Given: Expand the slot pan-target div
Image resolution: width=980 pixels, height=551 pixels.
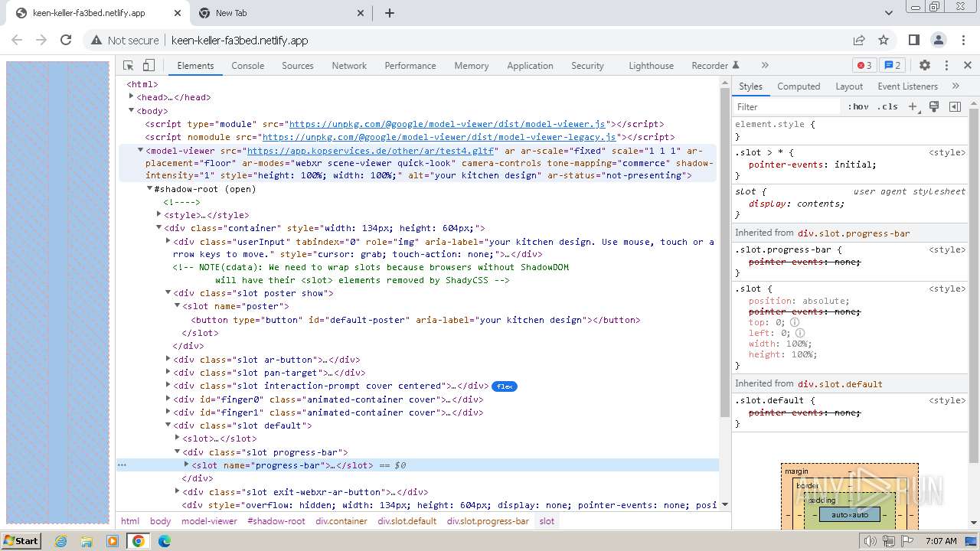Looking at the screenshot, I should tap(168, 373).
